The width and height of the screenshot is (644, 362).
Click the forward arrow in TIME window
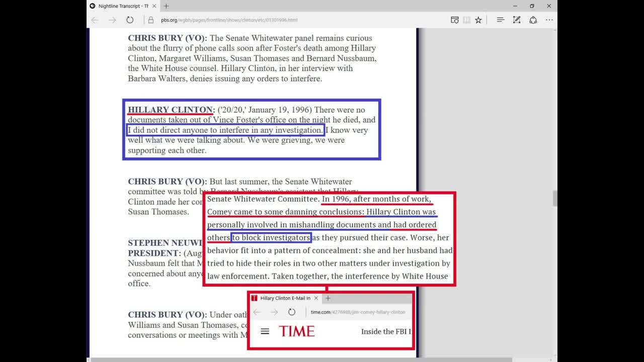coord(274,312)
